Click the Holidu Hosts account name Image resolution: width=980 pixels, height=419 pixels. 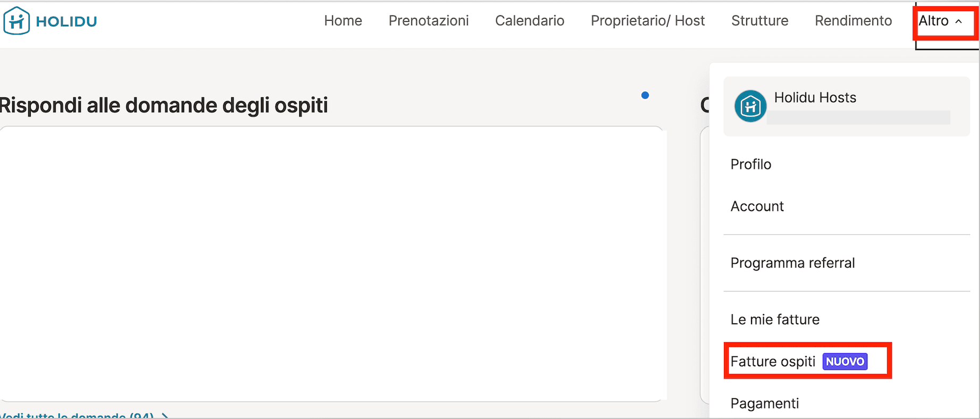[x=815, y=98]
